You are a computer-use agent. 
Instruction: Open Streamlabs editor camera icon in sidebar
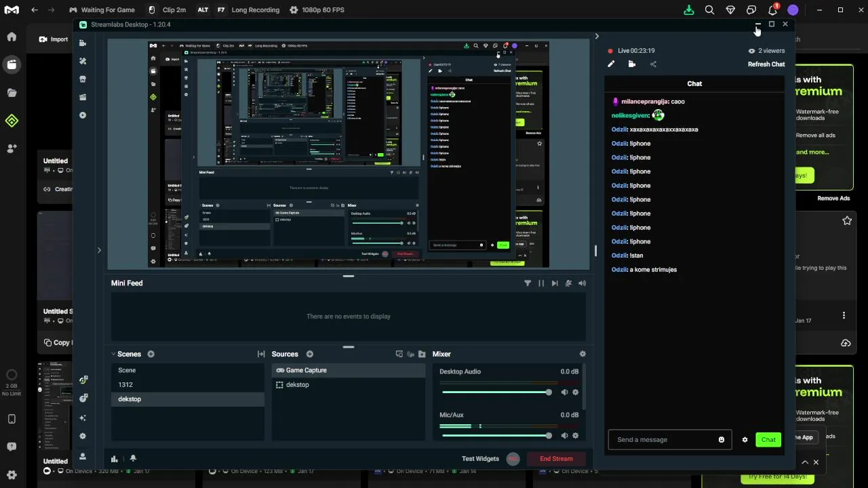pyautogui.click(x=83, y=43)
